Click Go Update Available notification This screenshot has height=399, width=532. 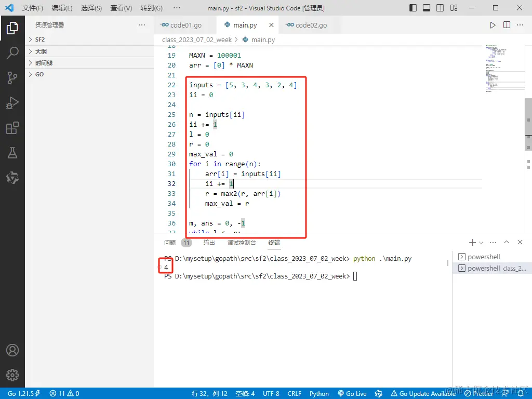pos(423,394)
